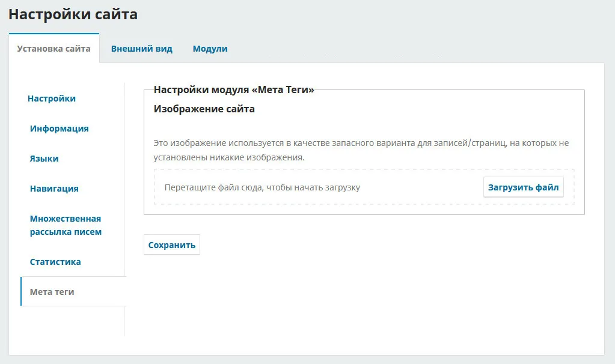Click the blank panel area below Сохранить
The width and height of the screenshot is (615, 364).
tap(361, 300)
